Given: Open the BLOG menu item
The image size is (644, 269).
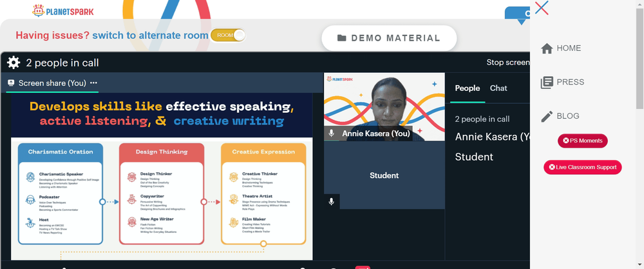Looking at the screenshot, I should pos(567,116).
